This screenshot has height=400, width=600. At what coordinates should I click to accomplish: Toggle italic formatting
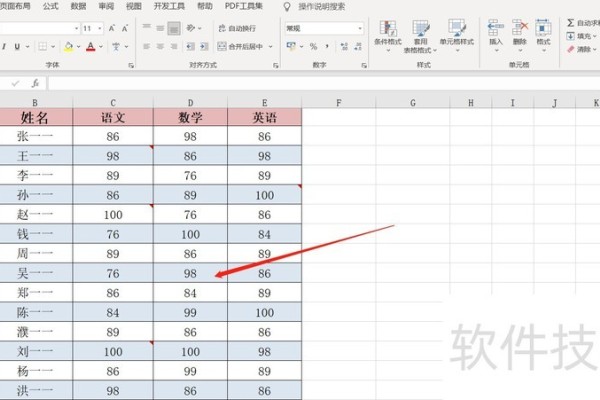point(4,47)
